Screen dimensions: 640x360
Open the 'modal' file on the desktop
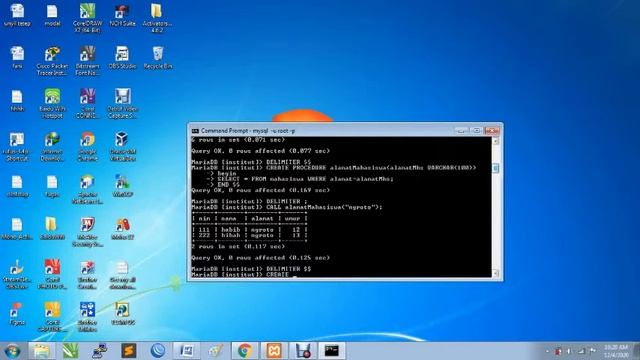click(x=52, y=15)
